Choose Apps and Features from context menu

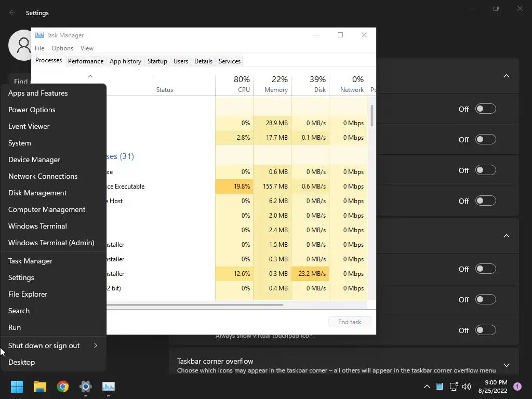(x=54, y=93)
